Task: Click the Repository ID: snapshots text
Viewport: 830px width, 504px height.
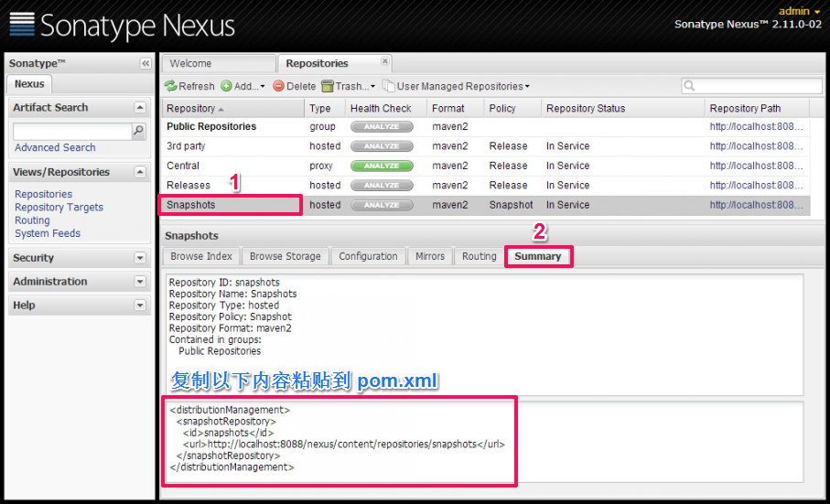Action: [x=224, y=283]
